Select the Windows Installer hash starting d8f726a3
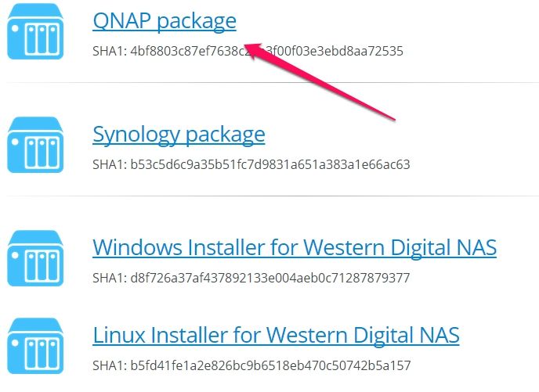 [x=269, y=278]
